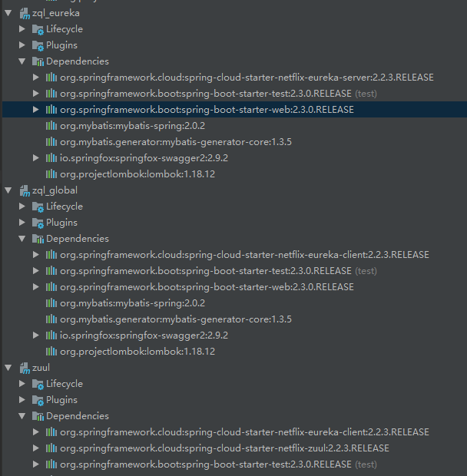Select org.mybatis:mybatis-spring:2.0.2 in zql_global
The height and width of the screenshot is (476, 467).
tap(132, 303)
